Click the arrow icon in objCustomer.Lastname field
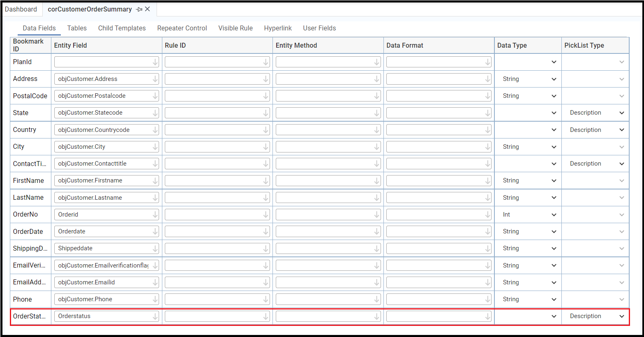The width and height of the screenshot is (644, 337). point(155,198)
